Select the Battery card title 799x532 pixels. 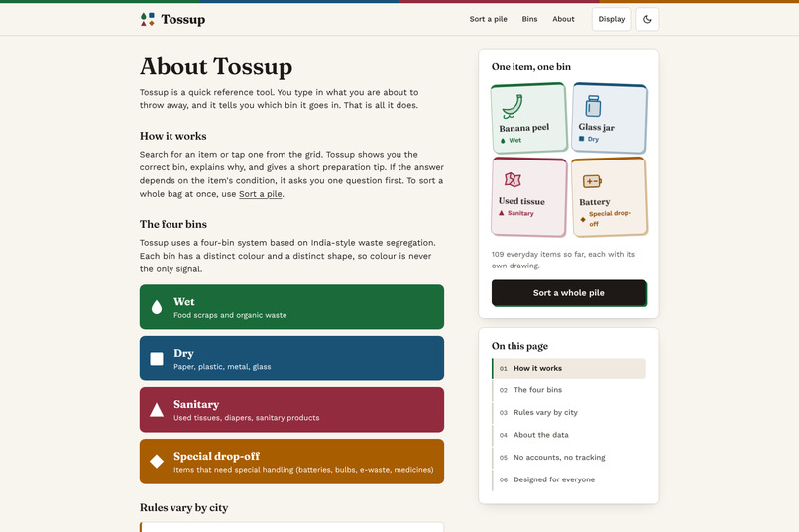point(594,202)
